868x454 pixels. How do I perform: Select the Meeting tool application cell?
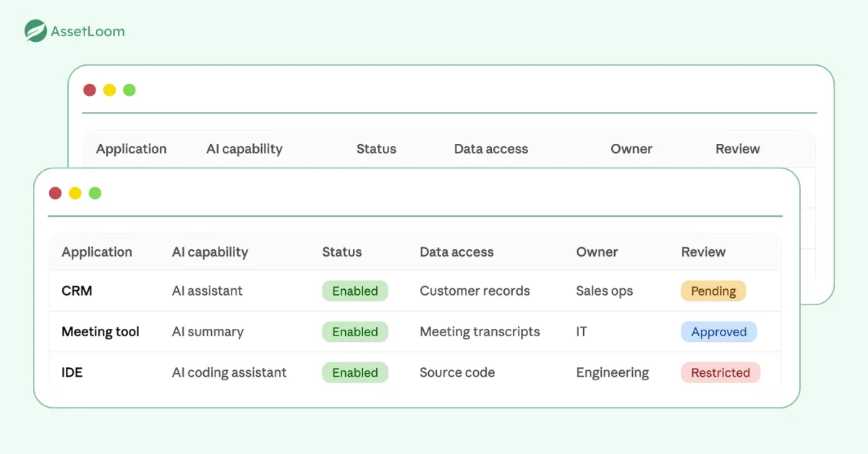[x=101, y=332]
